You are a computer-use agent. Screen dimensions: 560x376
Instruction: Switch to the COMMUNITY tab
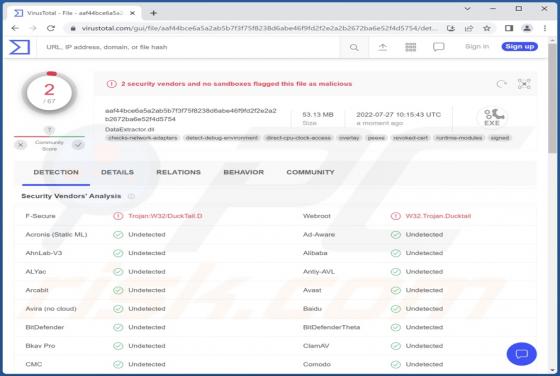(310, 172)
